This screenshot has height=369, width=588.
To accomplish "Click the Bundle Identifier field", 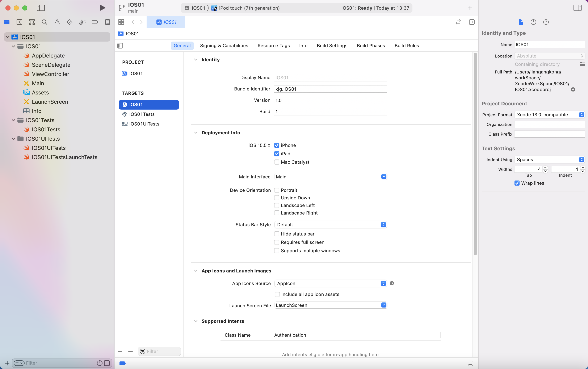I will 330,89.
